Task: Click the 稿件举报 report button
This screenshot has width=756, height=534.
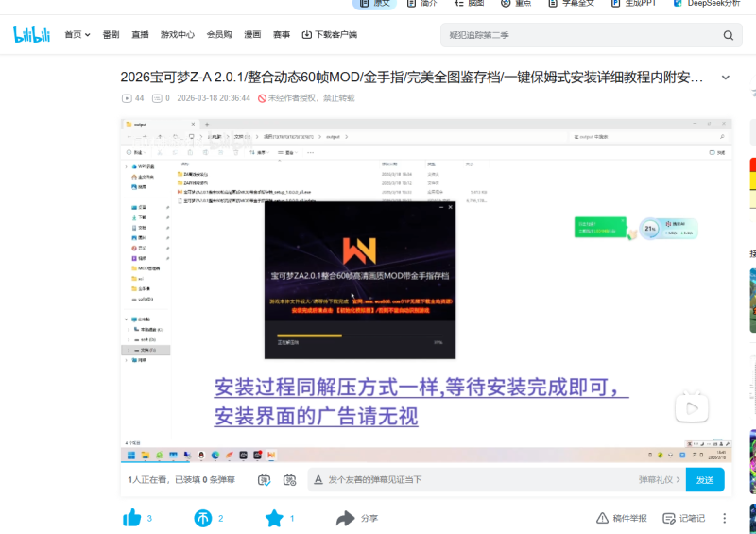Action: tap(621, 518)
